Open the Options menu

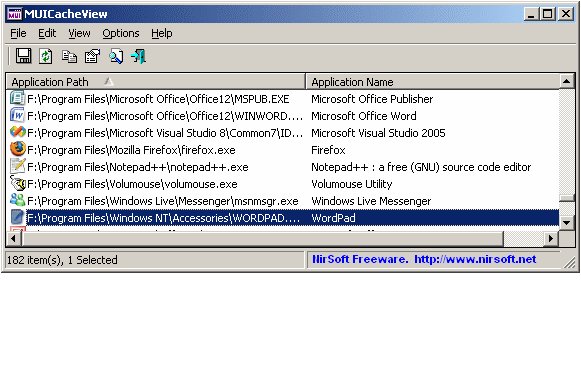tap(121, 33)
